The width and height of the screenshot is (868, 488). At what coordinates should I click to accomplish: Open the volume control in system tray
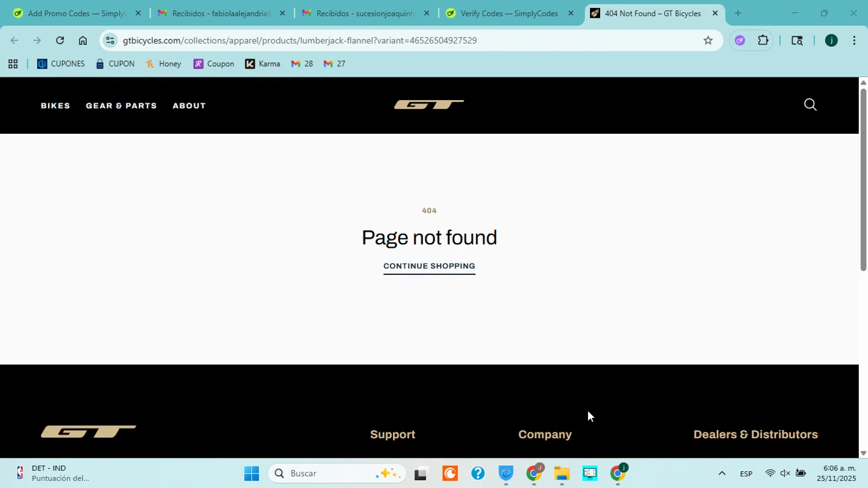785,474
